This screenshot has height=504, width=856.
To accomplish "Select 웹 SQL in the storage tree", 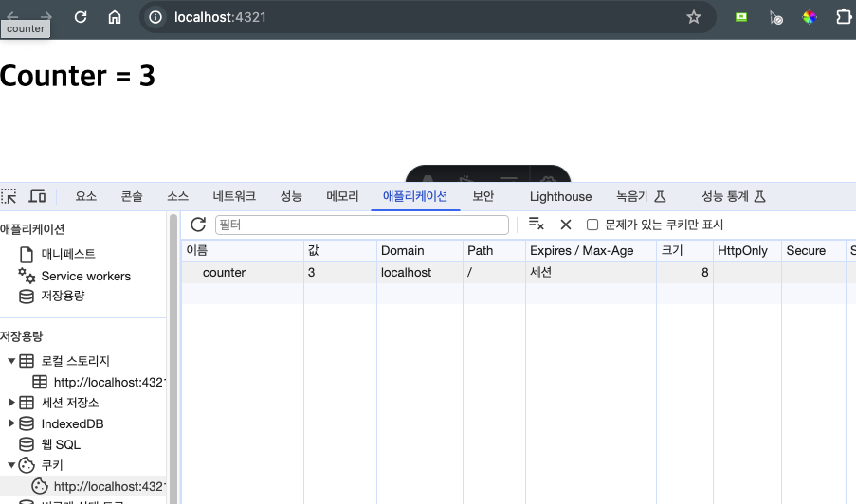I will coord(61,444).
